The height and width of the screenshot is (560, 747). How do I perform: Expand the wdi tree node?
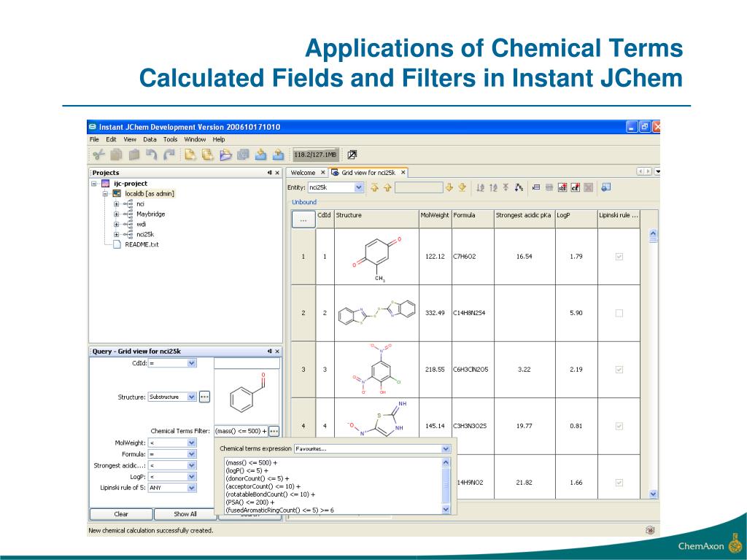pyautogui.click(x=116, y=225)
